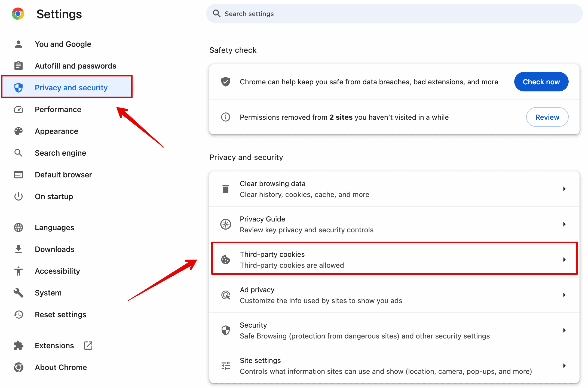Screen dimensions: 588x388
Task: Select the Search engine menu item
Action: (x=60, y=153)
